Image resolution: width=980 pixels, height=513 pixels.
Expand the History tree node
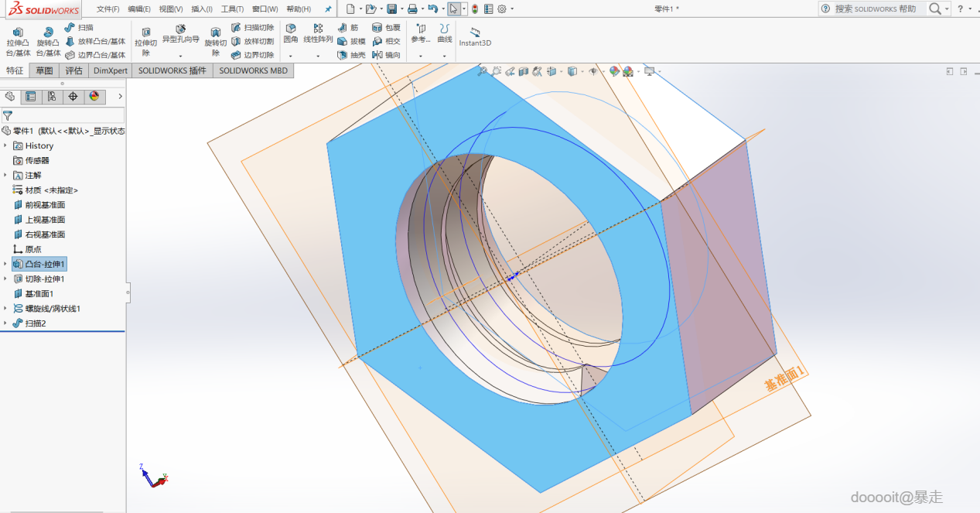(x=5, y=145)
